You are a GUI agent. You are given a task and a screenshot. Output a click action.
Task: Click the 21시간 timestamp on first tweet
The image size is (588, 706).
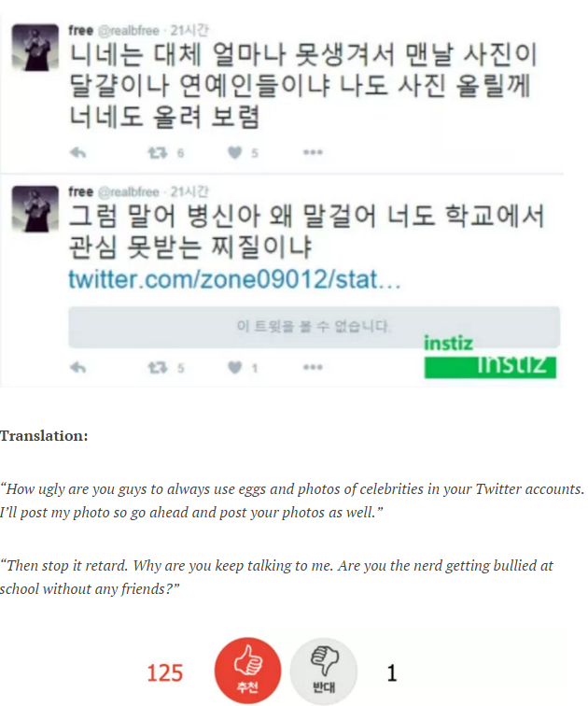[x=189, y=30]
